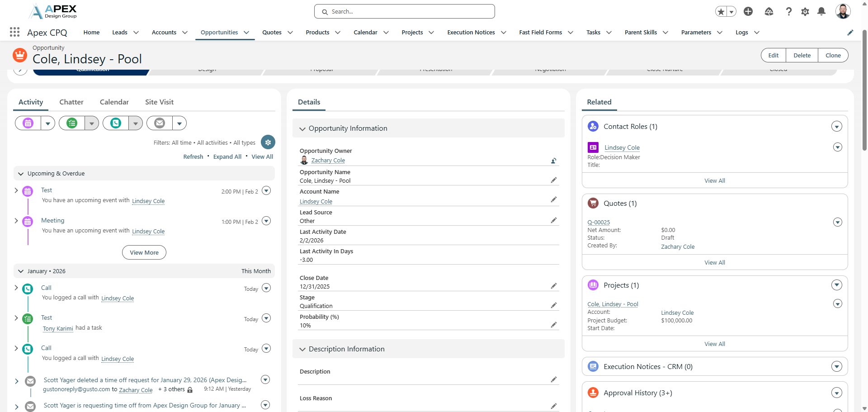
Task: Open the New Task dropdown arrow
Action: [x=92, y=123]
